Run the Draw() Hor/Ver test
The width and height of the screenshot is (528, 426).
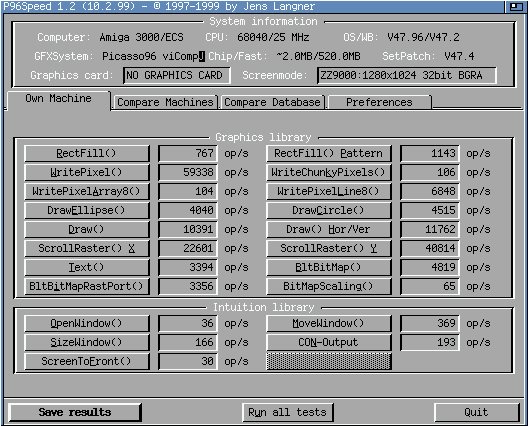tap(329, 229)
